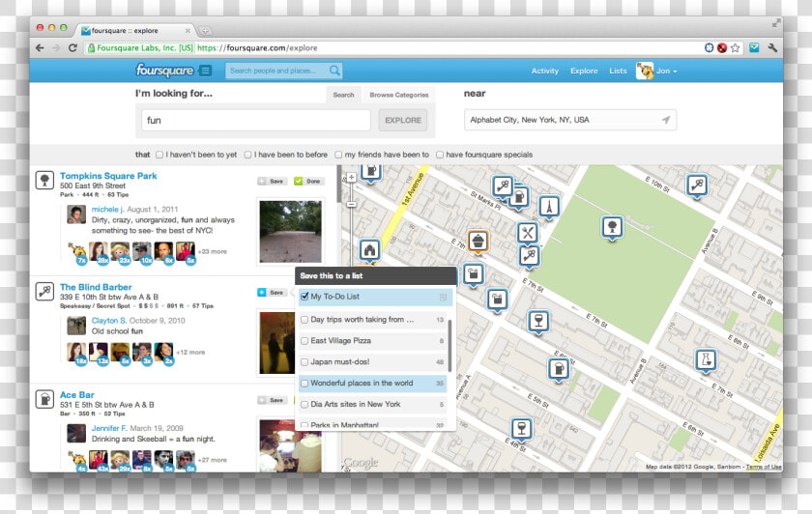The image size is (812, 514).
Task: Open Explore in the top navigation
Action: point(584,71)
